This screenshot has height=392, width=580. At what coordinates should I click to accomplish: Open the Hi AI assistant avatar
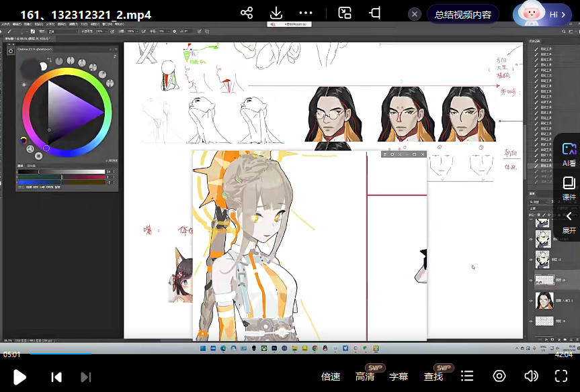point(542,14)
